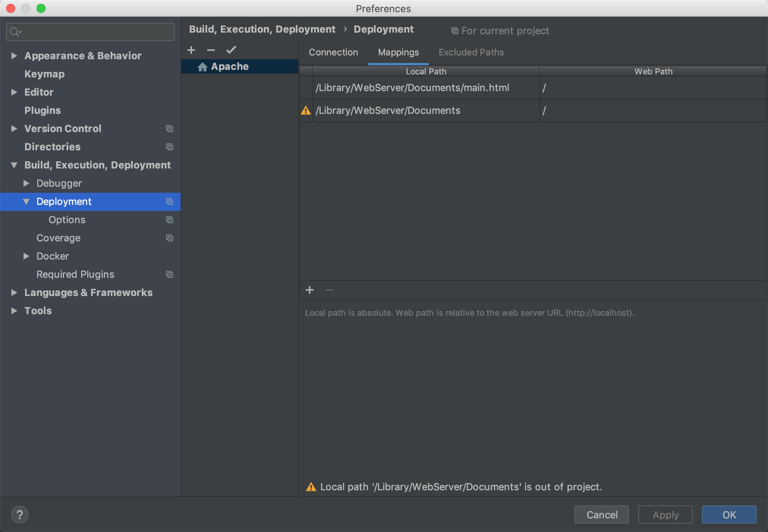
Task: Select the Apache server in the list
Action: pyautogui.click(x=230, y=66)
